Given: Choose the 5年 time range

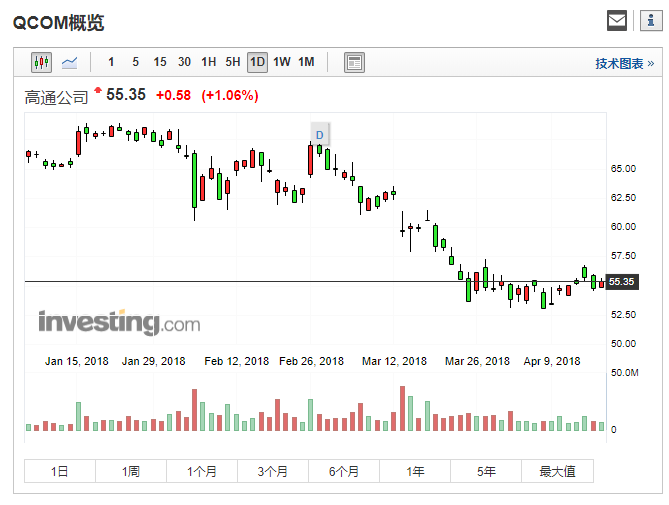Looking at the screenshot, I should (486, 471).
